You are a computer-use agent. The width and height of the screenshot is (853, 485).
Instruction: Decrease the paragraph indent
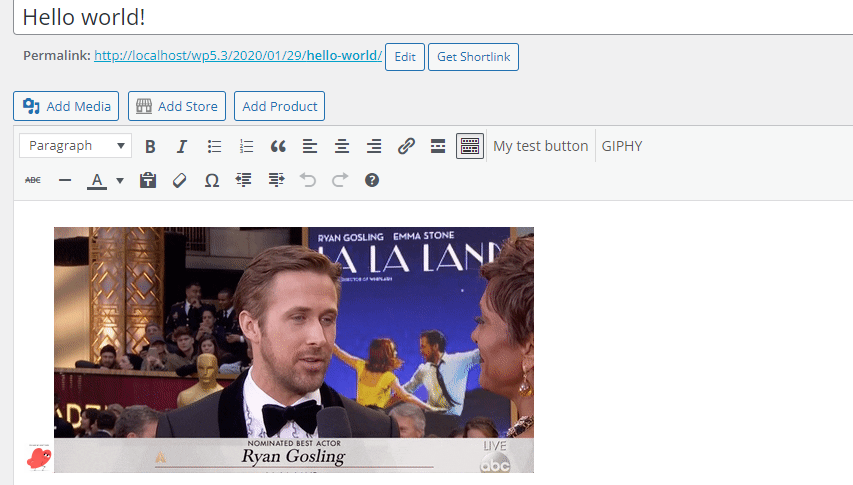(244, 180)
